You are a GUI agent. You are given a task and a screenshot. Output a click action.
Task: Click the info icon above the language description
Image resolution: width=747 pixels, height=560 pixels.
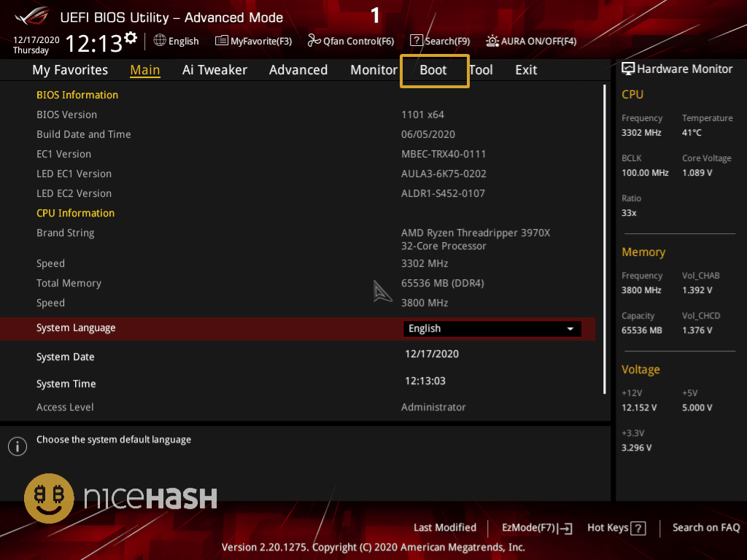[17, 446]
